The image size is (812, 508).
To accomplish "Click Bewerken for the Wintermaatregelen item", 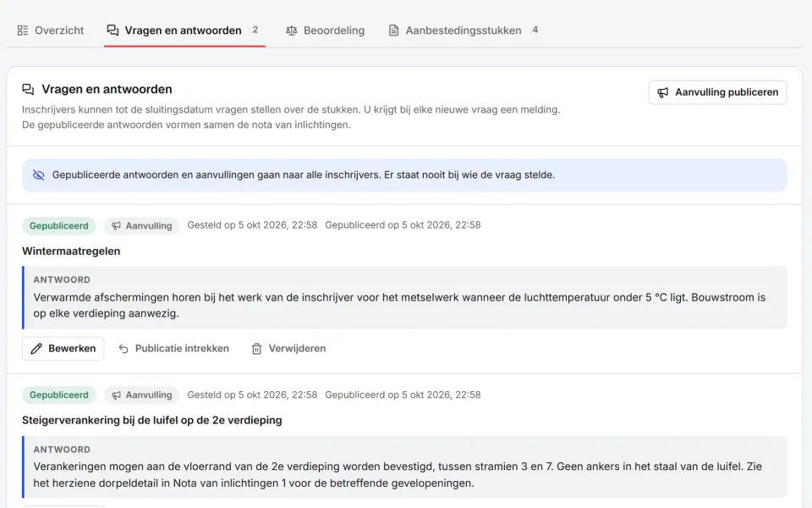I will (63, 348).
